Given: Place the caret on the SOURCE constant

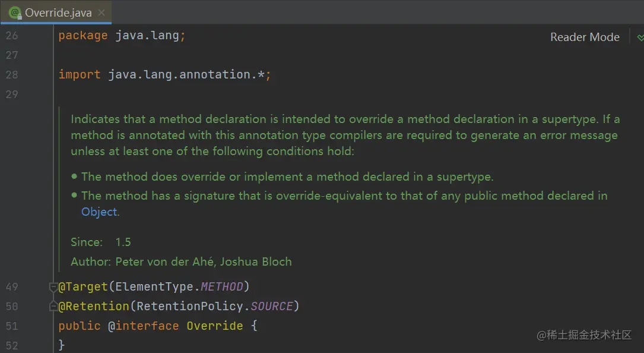Looking at the screenshot, I should [x=272, y=306].
